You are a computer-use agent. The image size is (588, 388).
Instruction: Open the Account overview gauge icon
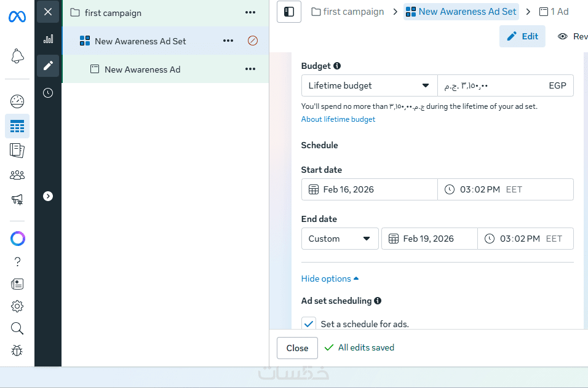[17, 101]
